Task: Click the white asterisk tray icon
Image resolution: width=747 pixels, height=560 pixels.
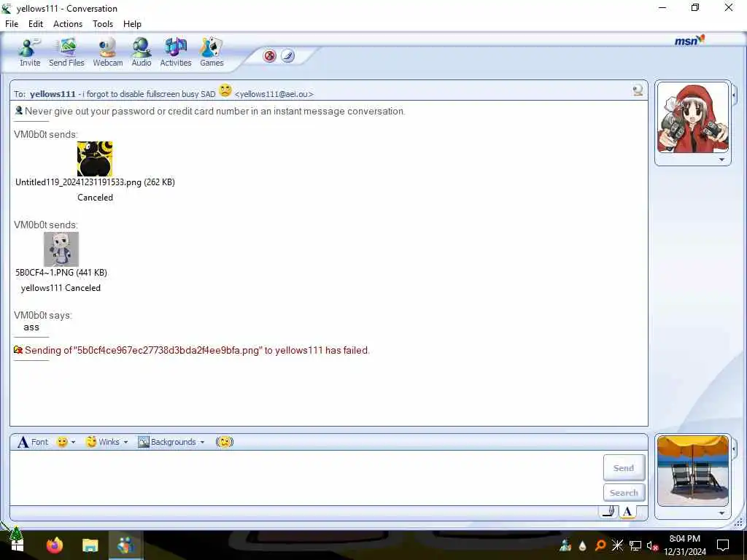Action: pyautogui.click(x=617, y=545)
